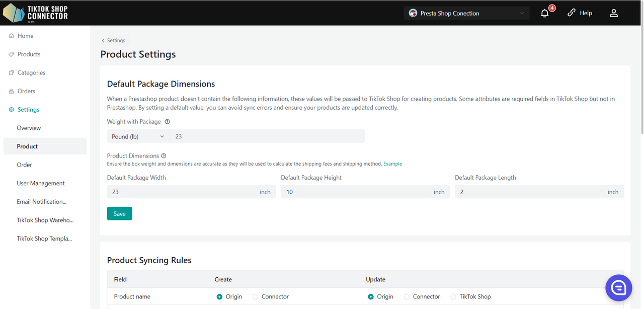Select TikTok Shop for Product name Update
The image size is (644, 309).
point(453,297)
